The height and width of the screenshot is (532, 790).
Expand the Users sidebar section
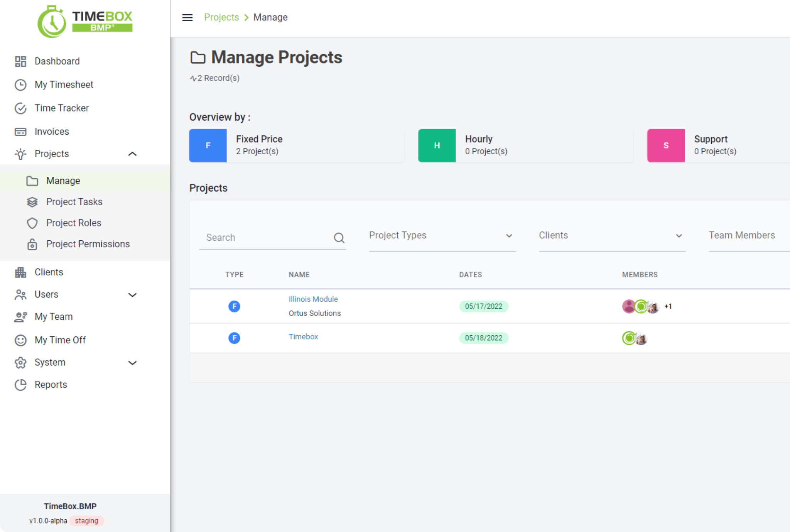coord(132,295)
